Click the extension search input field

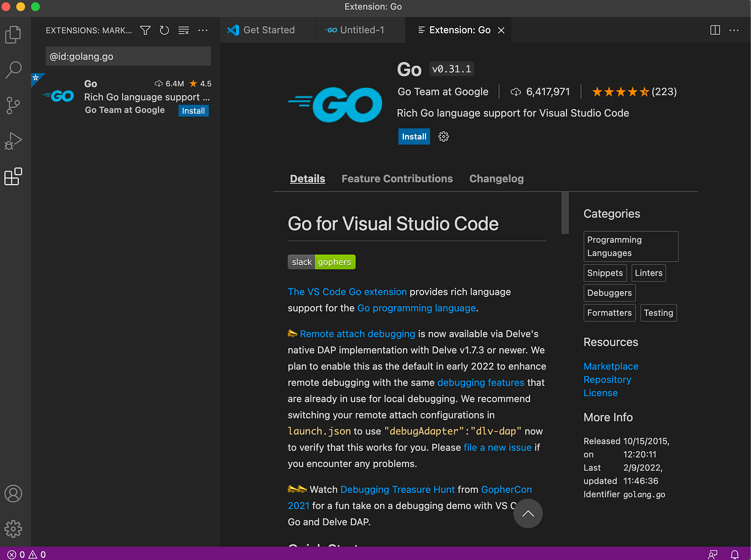click(128, 56)
